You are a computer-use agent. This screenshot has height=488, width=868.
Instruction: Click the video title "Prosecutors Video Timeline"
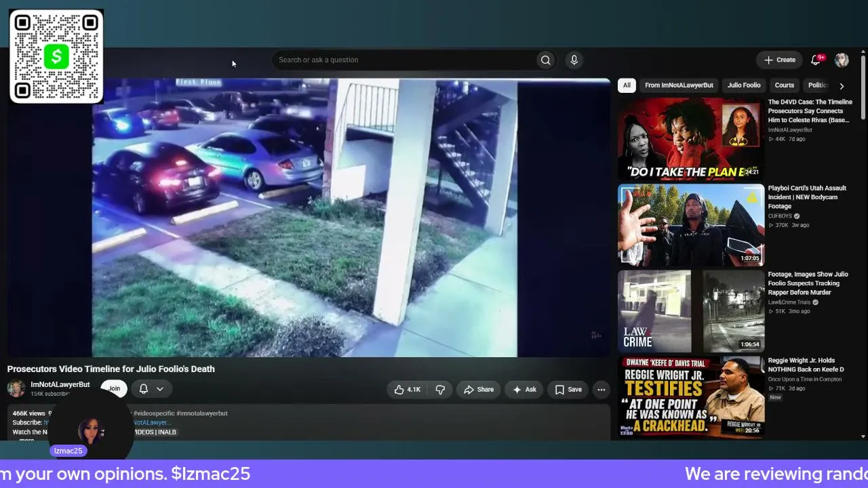[x=111, y=369]
